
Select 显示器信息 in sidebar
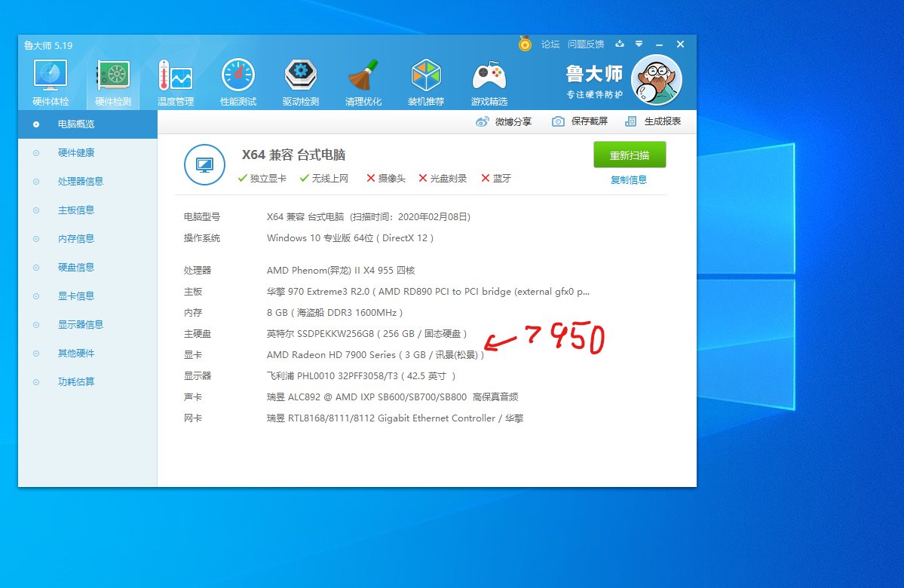[87, 325]
